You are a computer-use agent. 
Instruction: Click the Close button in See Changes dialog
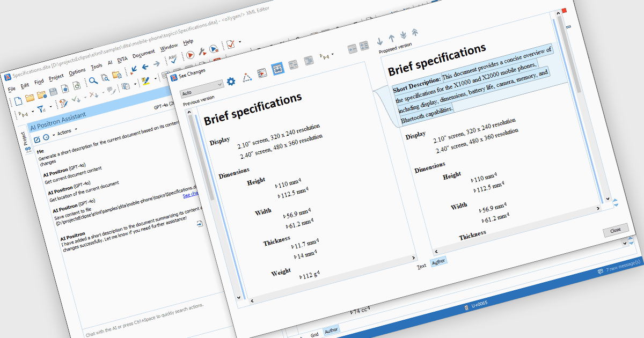pos(616,230)
